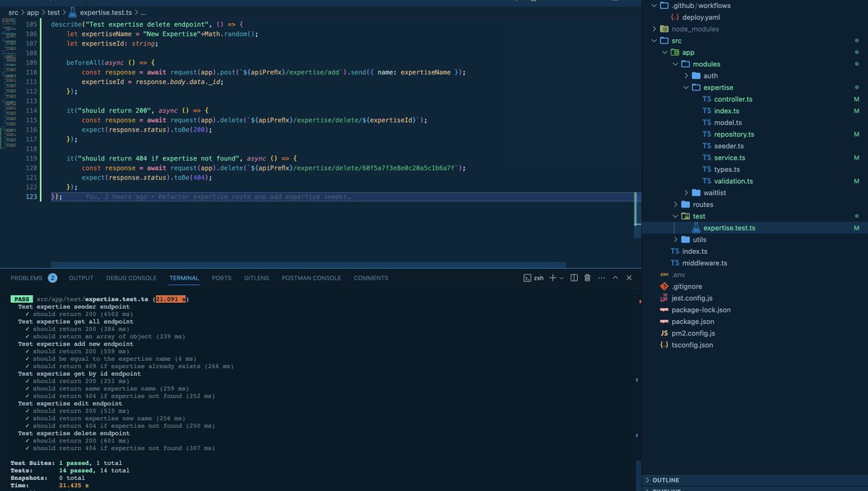Open the terminal panel more actions menu

point(601,278)
